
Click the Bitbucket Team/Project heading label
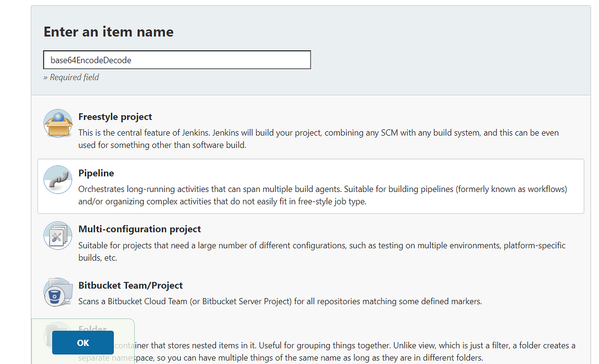point(130,285)
